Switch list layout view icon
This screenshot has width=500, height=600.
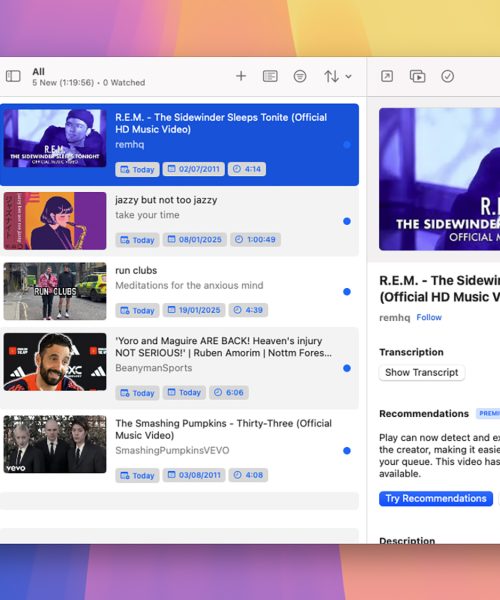pos(270,76)
